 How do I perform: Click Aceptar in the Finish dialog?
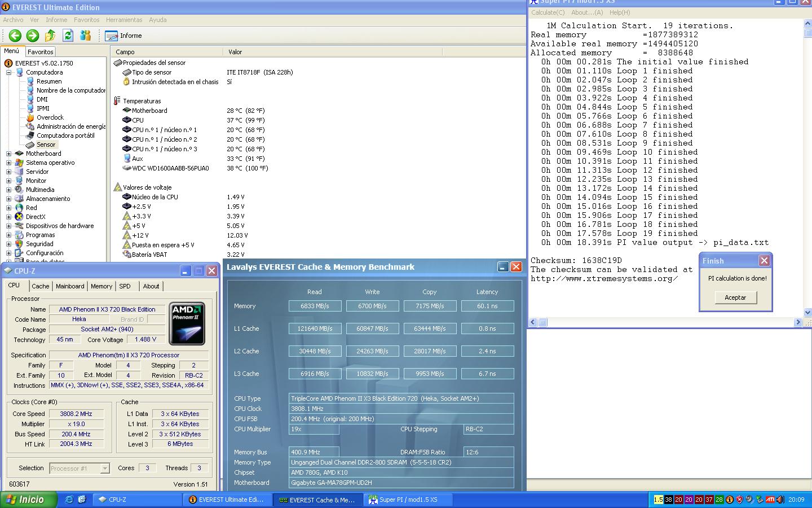coord(735,297)
